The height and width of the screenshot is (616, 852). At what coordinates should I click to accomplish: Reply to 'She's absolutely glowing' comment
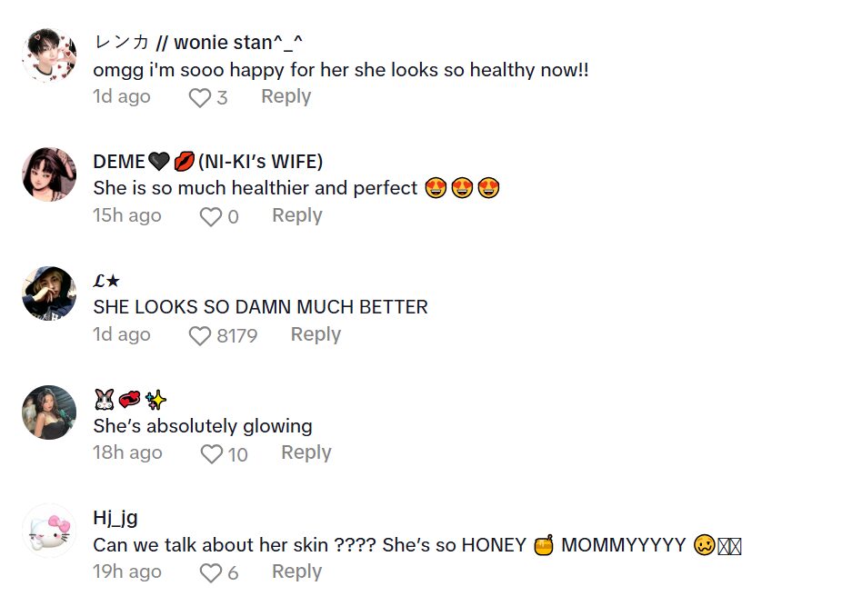(306, 453)
